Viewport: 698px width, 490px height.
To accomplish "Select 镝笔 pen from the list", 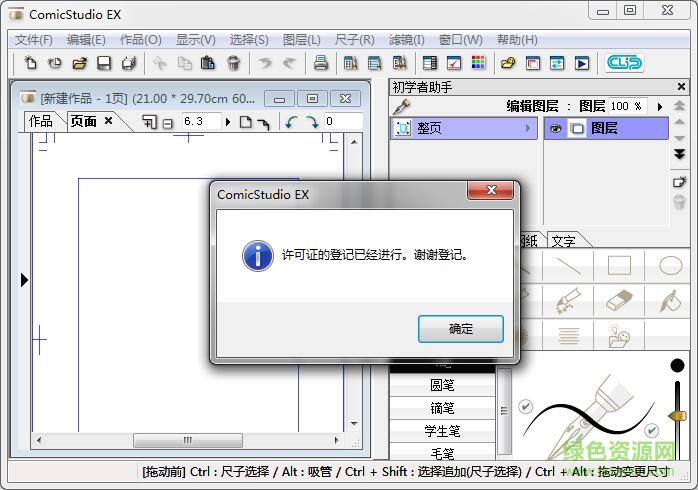I will pos(442,408).
